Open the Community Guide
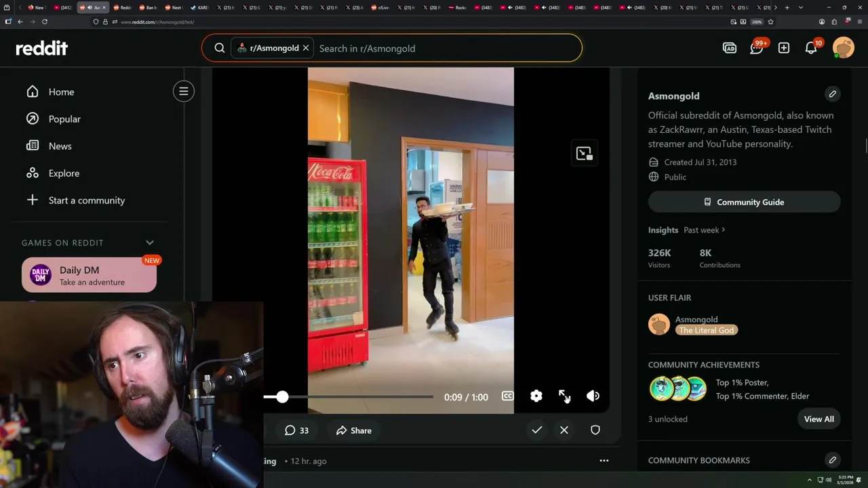 pyautogui.click(x=744, y=202)
